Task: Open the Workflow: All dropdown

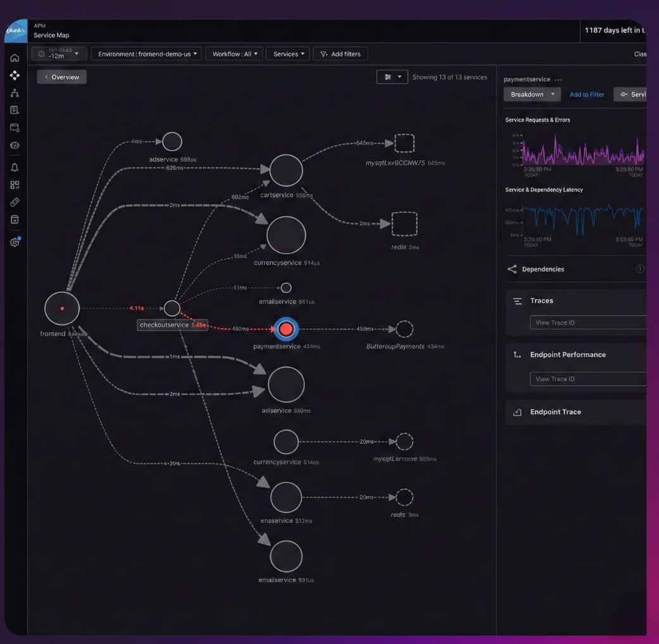Action: (234, 54)
